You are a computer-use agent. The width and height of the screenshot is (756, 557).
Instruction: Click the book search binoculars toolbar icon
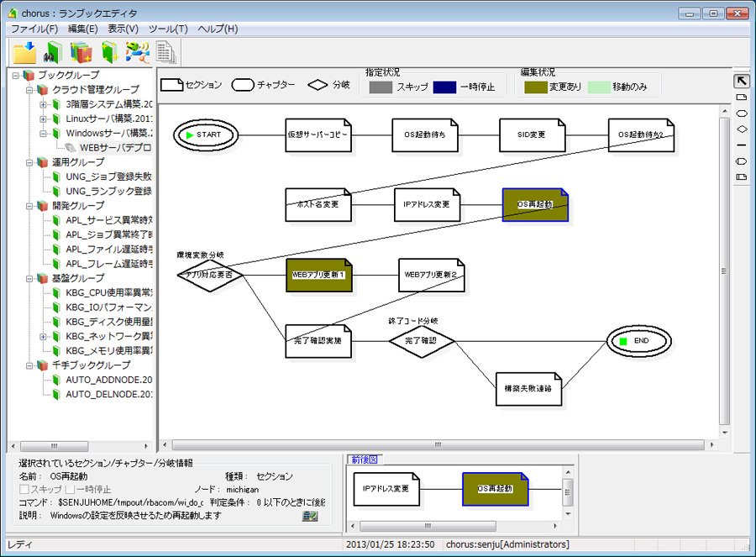53,53
